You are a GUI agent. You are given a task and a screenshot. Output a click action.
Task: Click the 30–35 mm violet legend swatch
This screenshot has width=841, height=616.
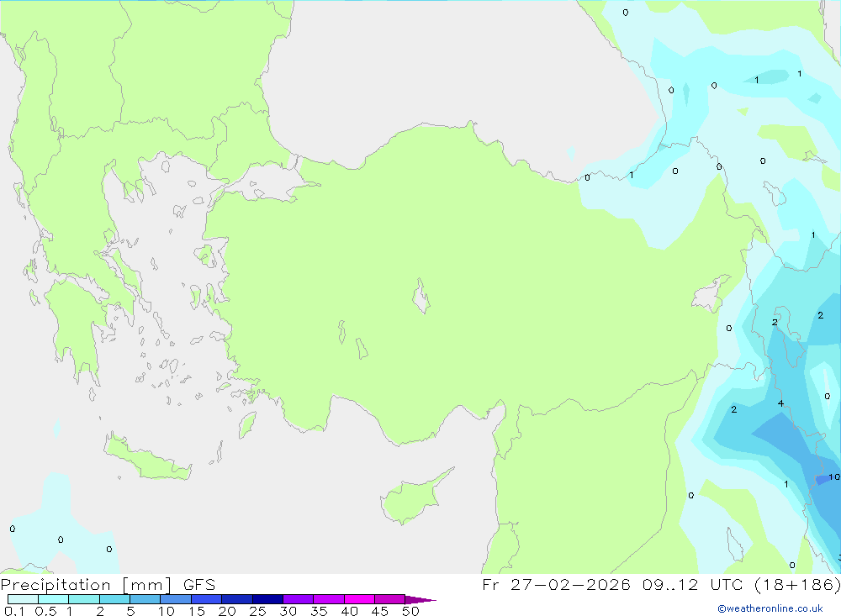(x=298, y=599)
